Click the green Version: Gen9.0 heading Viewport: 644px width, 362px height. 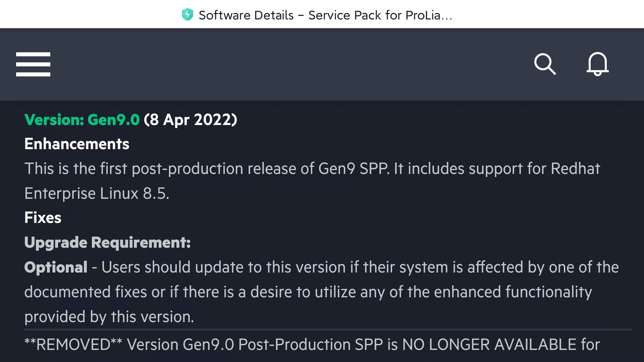82,120
